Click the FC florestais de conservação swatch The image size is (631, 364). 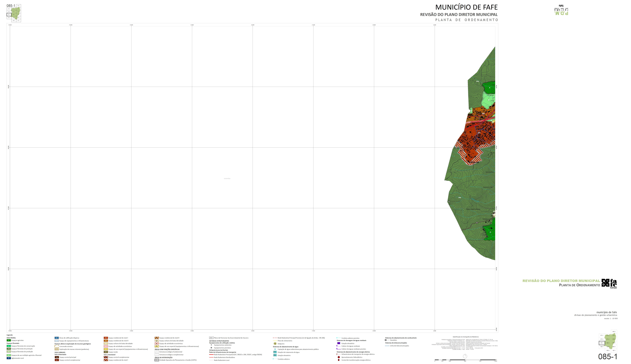click(x=9, y=346)
